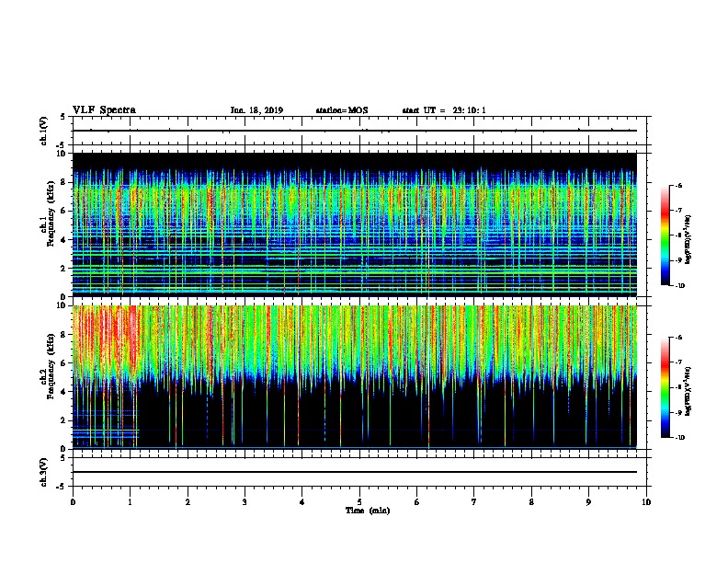728x563 pixels.
Task: Click time axis tick label '7'
Action: (474, 502)
